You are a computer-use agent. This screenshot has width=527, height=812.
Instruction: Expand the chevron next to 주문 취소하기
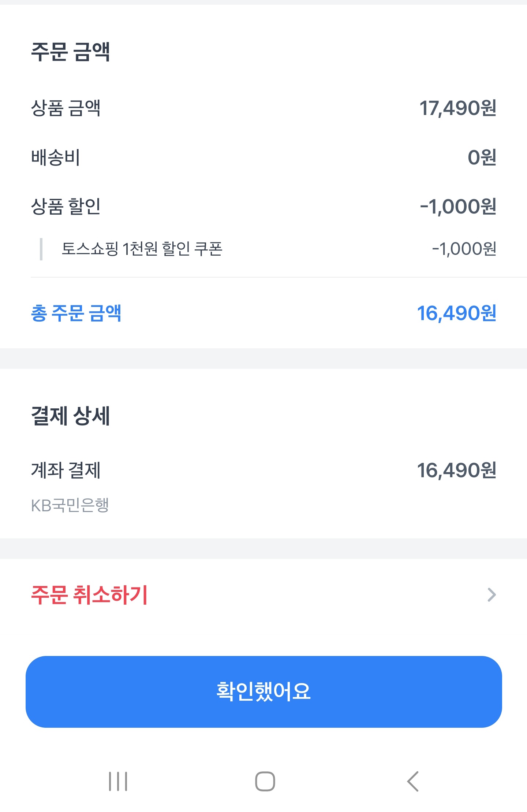(492, 595)
